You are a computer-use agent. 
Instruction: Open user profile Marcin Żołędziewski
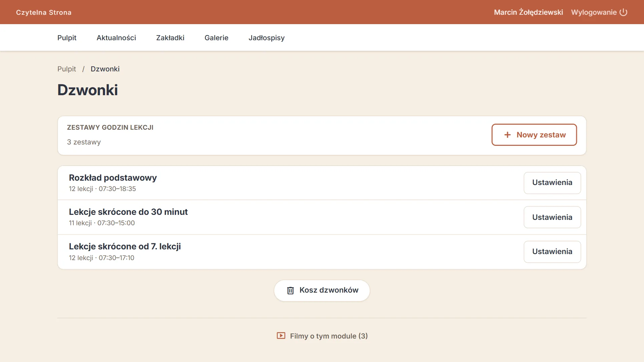click(528, 12)
